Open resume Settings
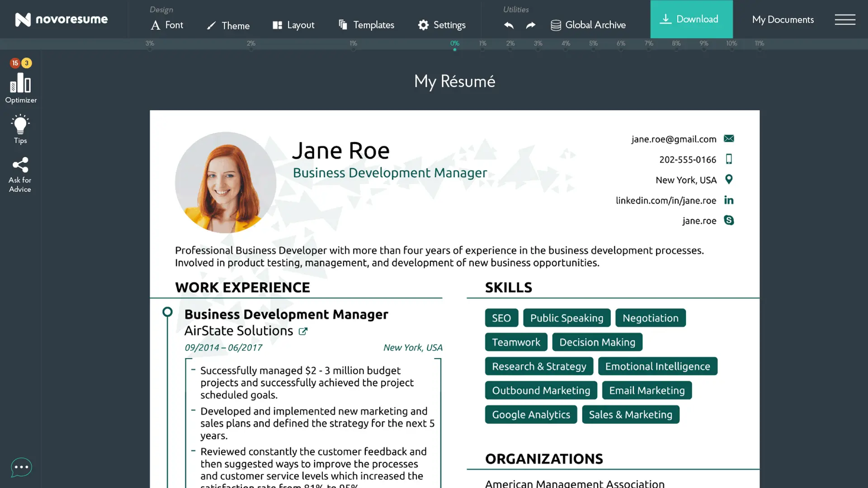868x488 pixels. (x=442, y=25)
